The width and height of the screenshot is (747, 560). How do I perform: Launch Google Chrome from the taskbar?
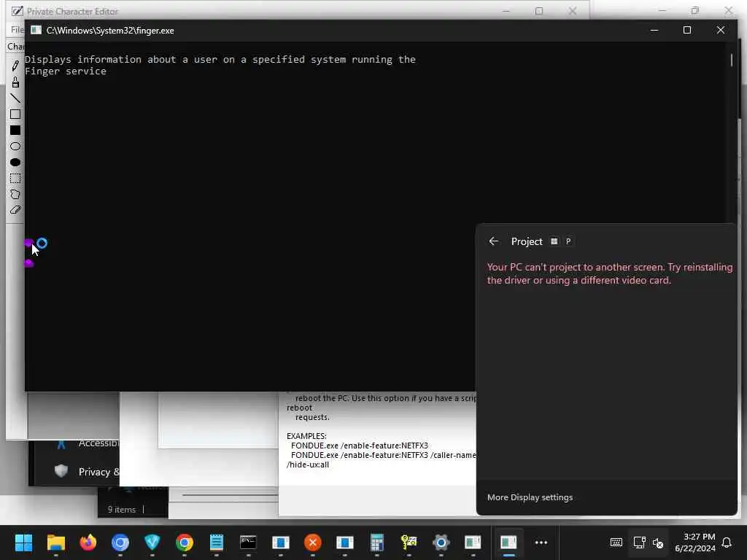[185, 542]
